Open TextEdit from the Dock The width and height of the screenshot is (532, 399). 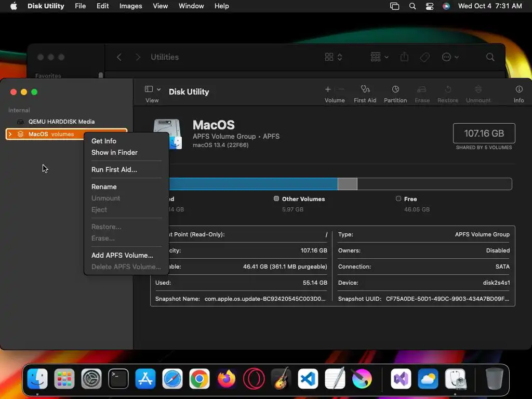[335, 378]
